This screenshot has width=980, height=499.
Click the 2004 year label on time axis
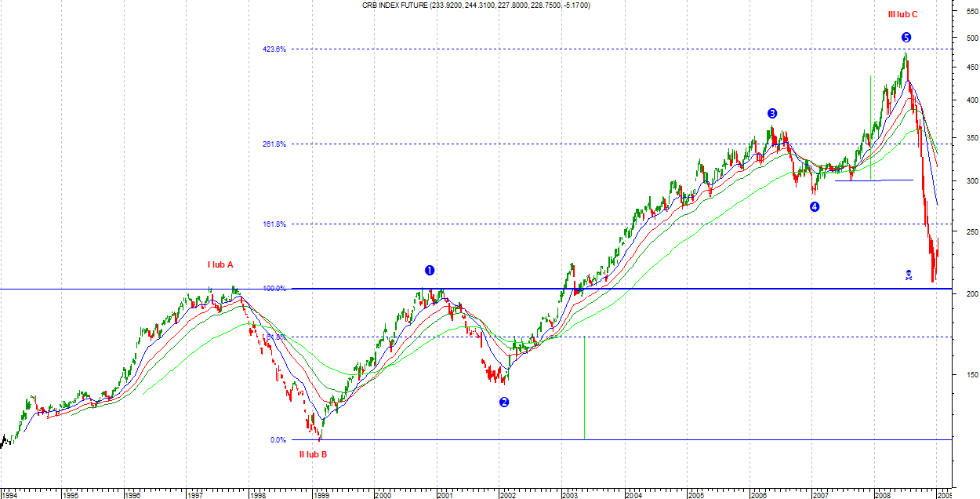633,495
